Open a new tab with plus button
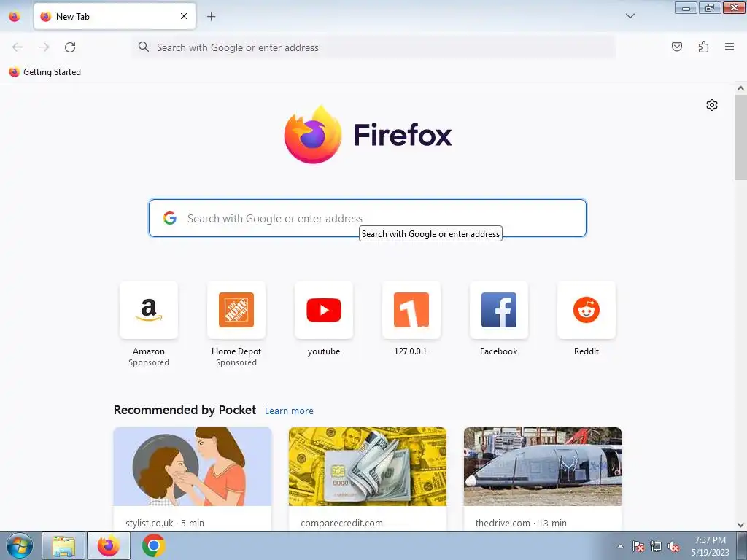 pyautogui.click(x=211, y=17)
